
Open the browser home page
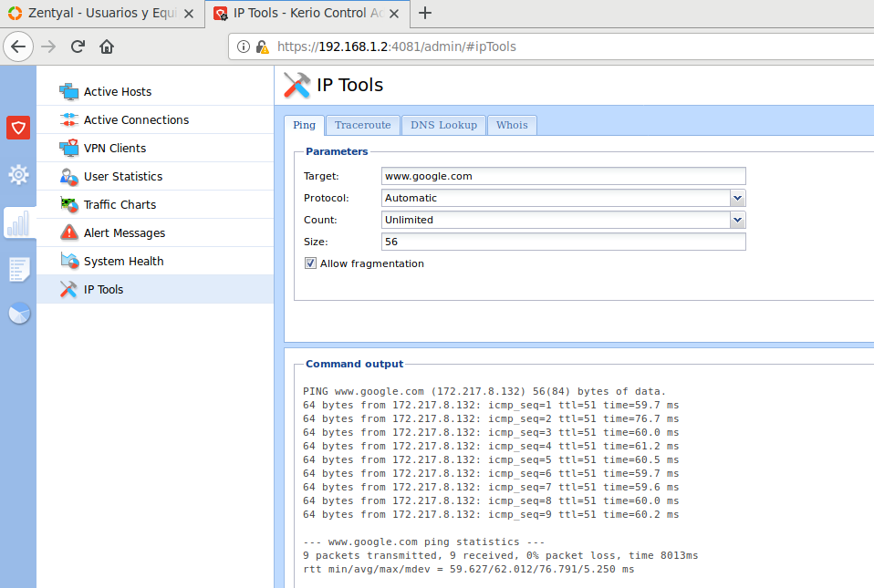point(107,46)
